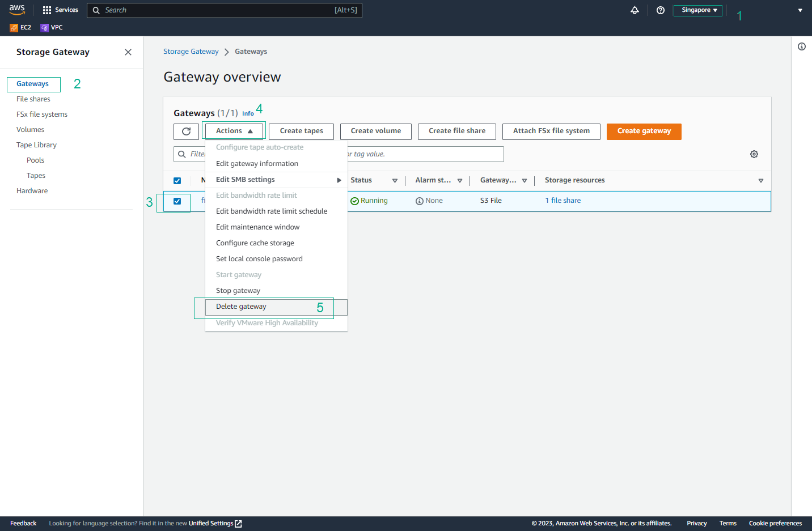Toggle the select-all gateways checkbox
This screenshot has width=812, height=531.
177,181
